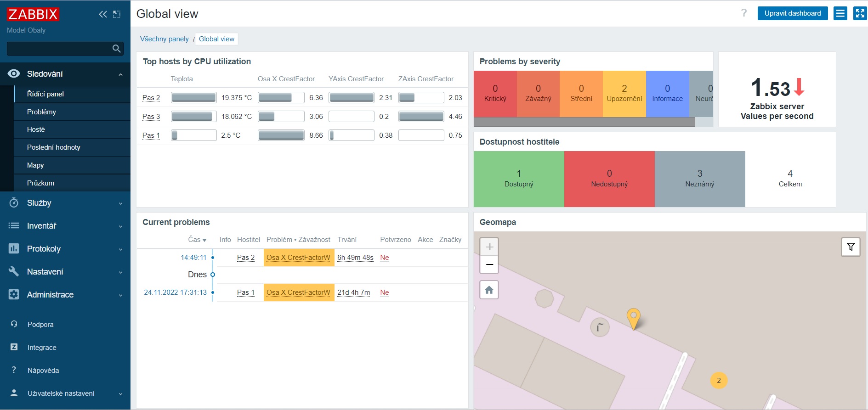Open host Pas 3 in CPU table
The width and height of the screenshot is (868, 410).
point(151,117)
